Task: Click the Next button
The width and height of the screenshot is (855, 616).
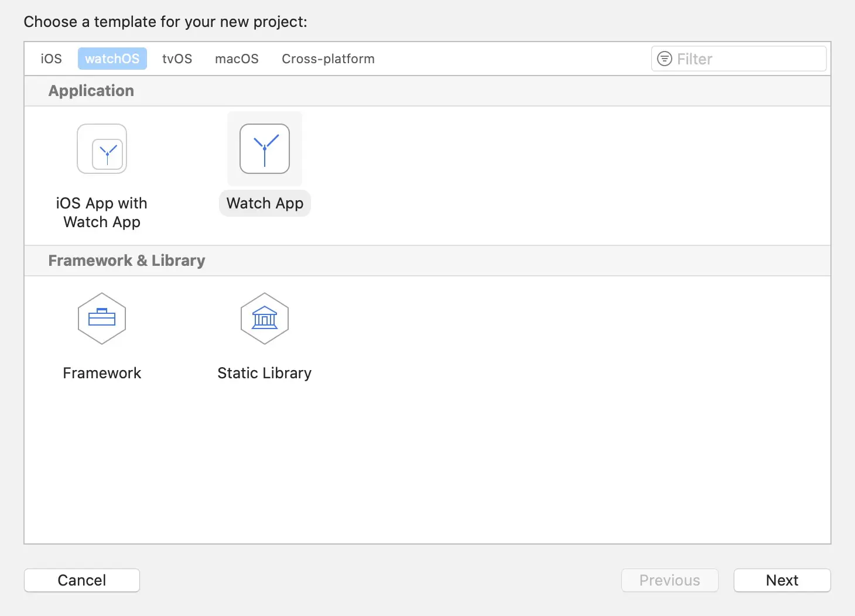Action: pyautogui.click(x=782, y=580)
